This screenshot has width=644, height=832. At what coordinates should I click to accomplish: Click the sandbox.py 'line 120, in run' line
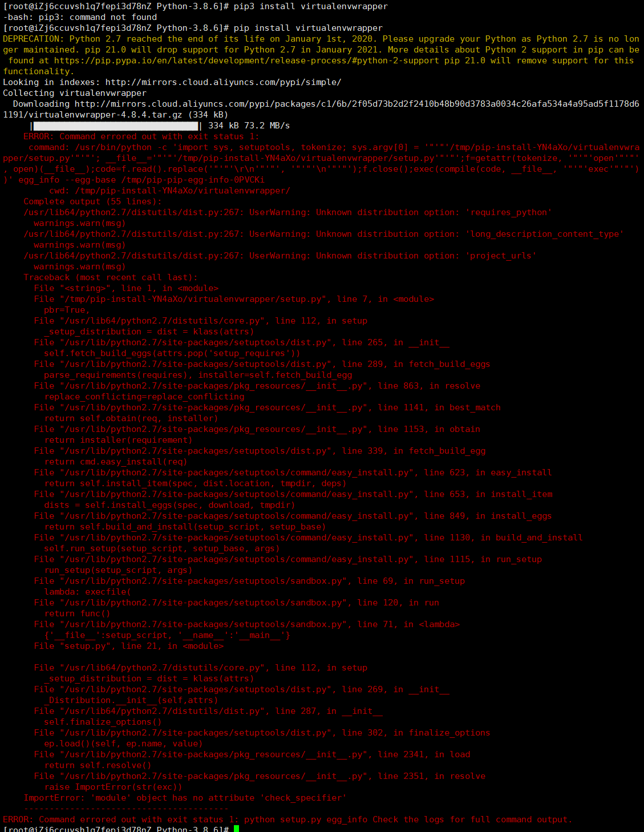pos(236,603)
